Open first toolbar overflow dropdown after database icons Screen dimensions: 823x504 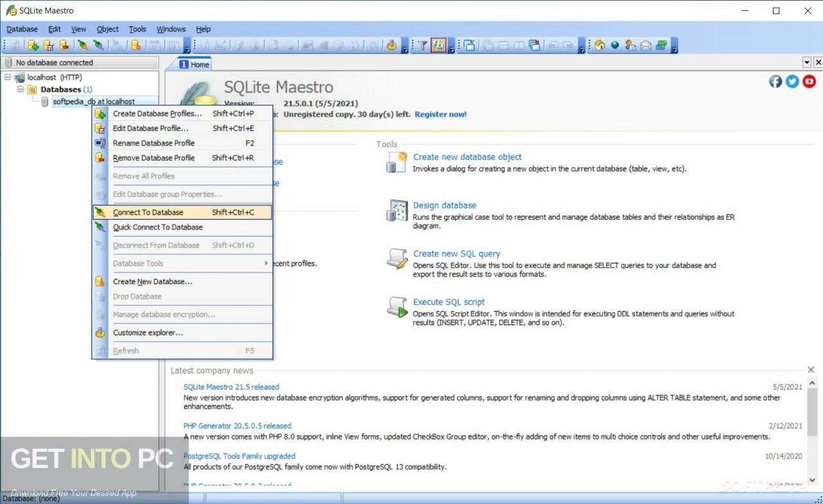pos(187,46)
